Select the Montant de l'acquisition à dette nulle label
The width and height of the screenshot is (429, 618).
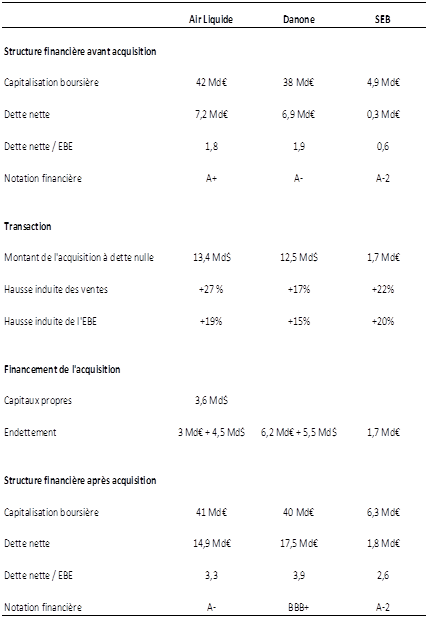[79, 257]
